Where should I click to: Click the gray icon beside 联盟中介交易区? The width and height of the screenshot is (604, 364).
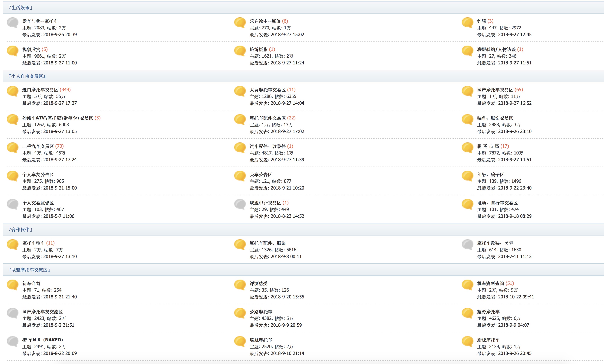point(240,204)
